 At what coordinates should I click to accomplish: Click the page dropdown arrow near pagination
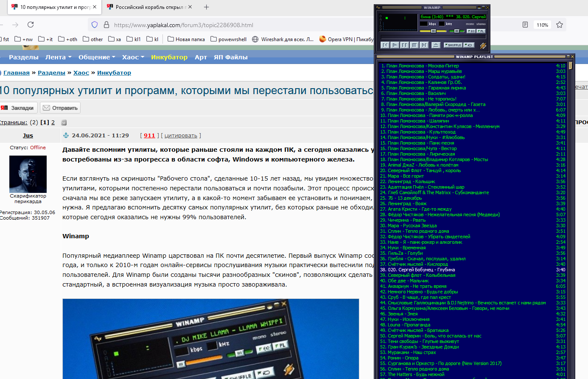click(x=64, y=123)
